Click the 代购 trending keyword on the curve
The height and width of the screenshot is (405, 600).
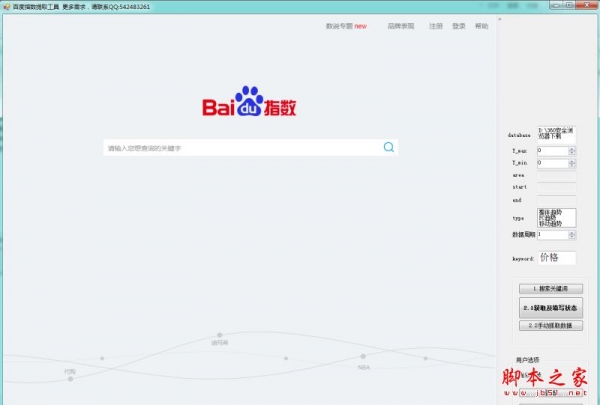70,371
